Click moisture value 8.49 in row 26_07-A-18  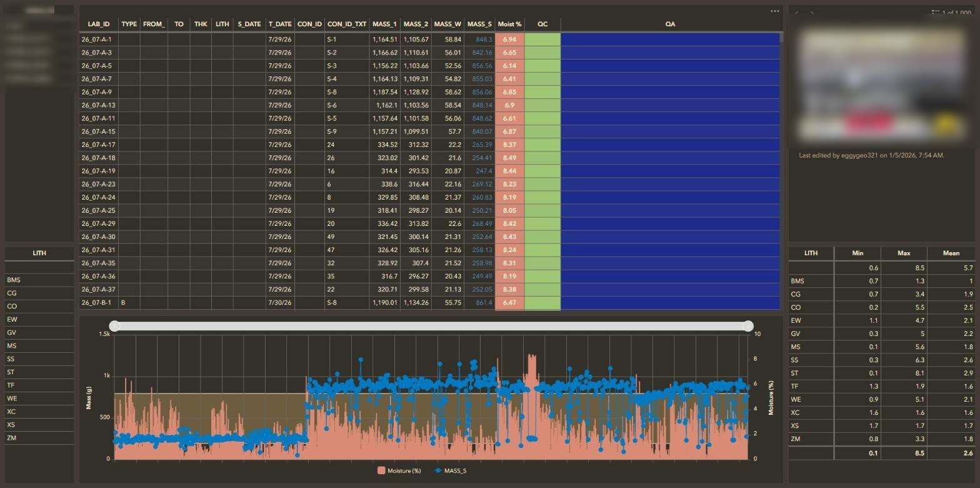[x=509, y=158]
